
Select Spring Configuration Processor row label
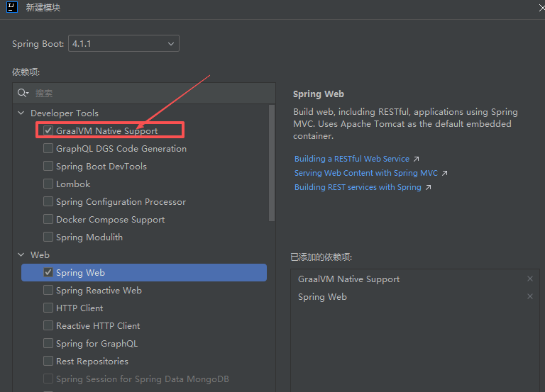click(x=121, y=202)
